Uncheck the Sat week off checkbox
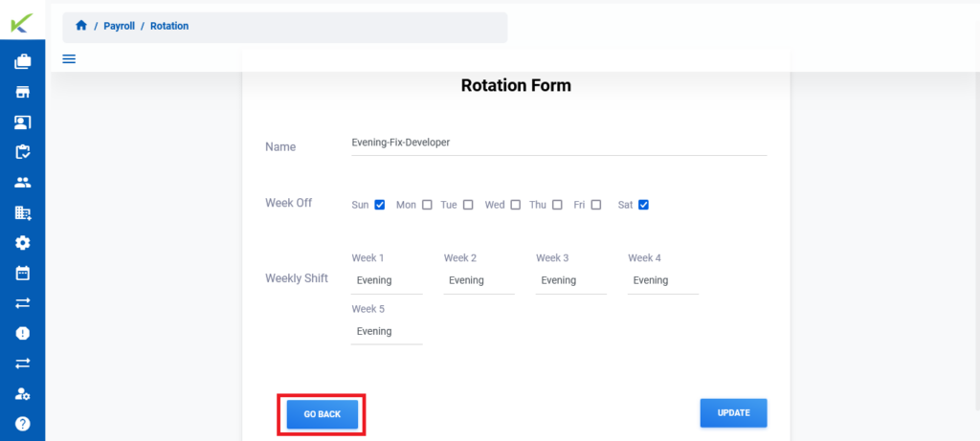 click(x=644, y=205)
